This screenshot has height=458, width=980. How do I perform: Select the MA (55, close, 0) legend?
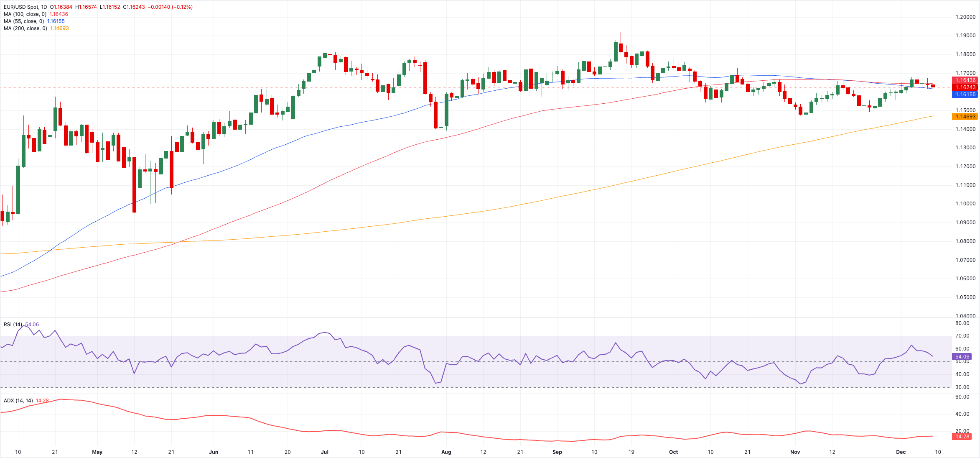24,21
